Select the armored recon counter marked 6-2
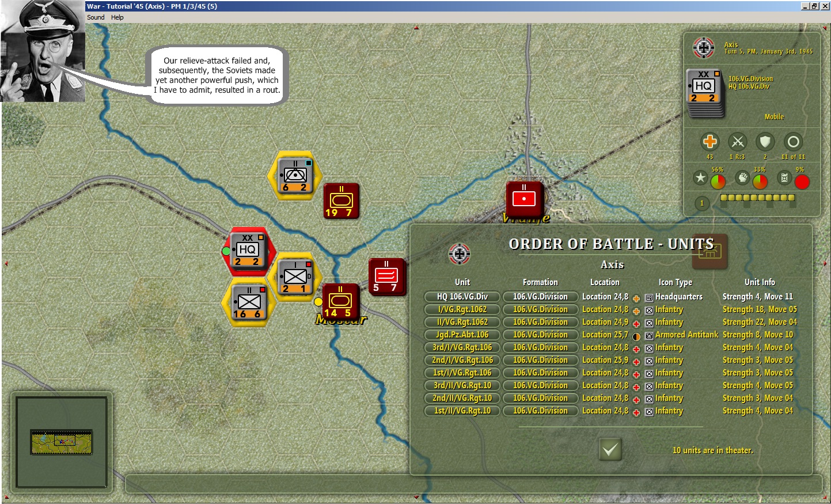 pos(295,175)
